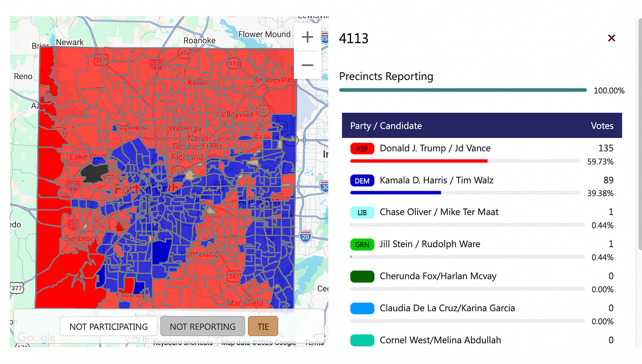Zoom out on the map
The width and height of the screenshot is (642, 364).
point(307,65)
